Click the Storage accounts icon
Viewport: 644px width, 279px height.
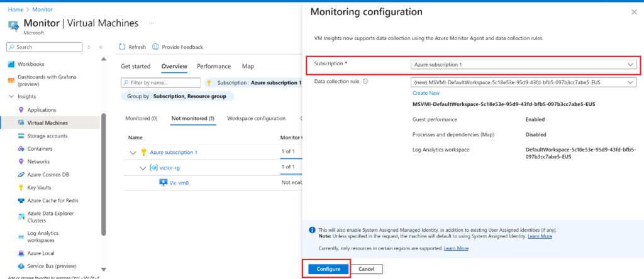tap(21, 136)
